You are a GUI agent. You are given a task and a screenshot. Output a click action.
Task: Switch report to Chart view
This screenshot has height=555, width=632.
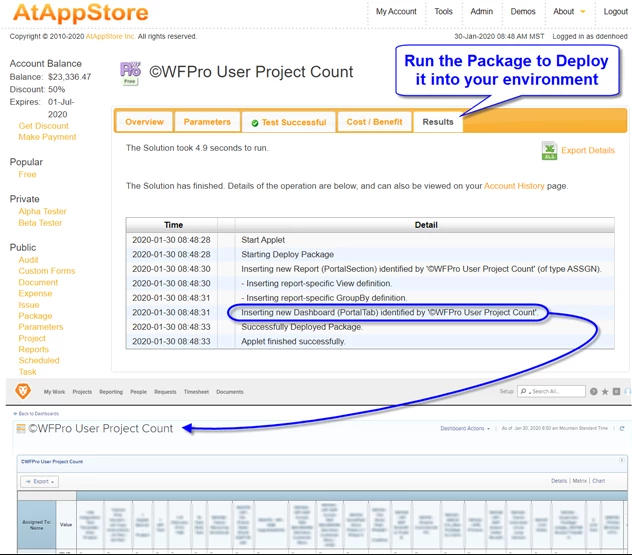click(x=599, y=481)
